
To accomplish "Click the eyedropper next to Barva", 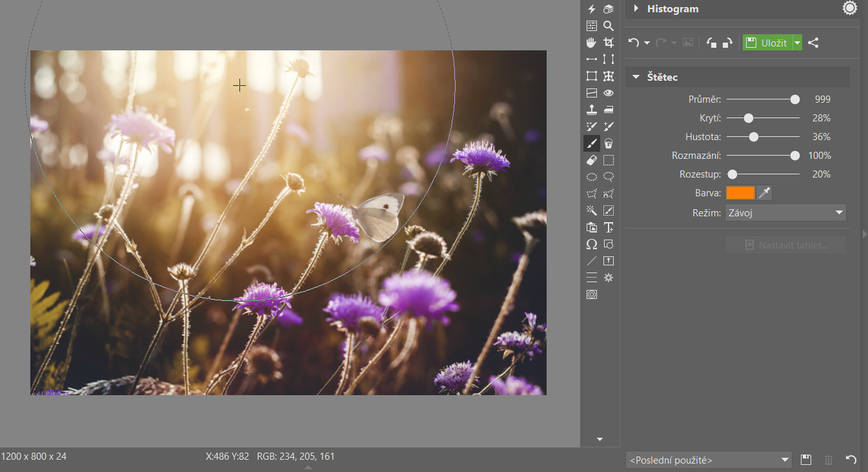I will pyautogui.click(x=764, y=193).
